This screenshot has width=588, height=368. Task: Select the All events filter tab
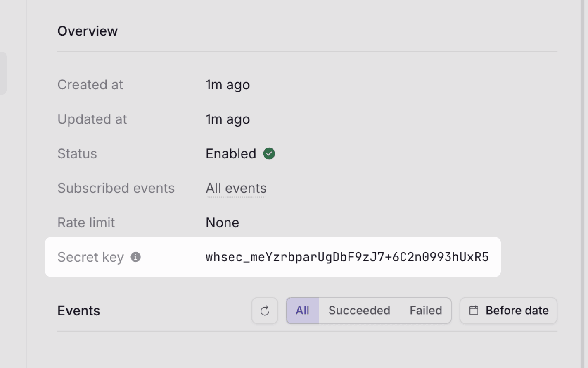click(x=302, y=311)
